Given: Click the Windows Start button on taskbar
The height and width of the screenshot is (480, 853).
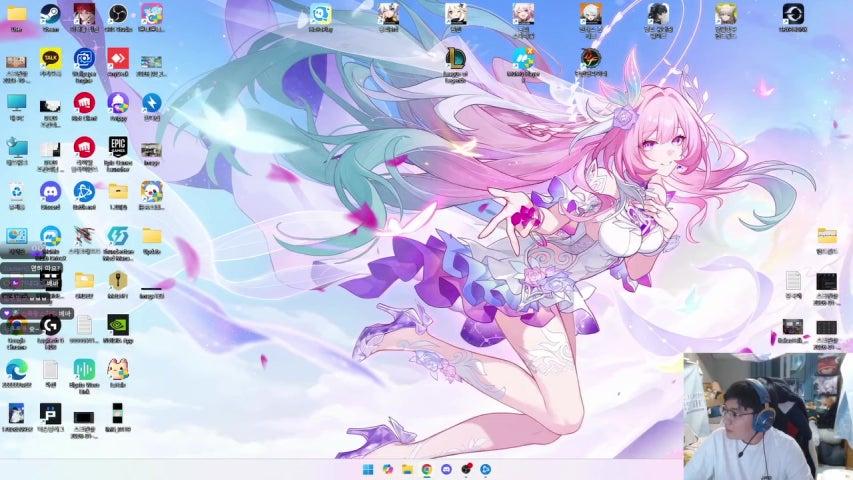Looking at the screenshot, I should click(367, 469).
